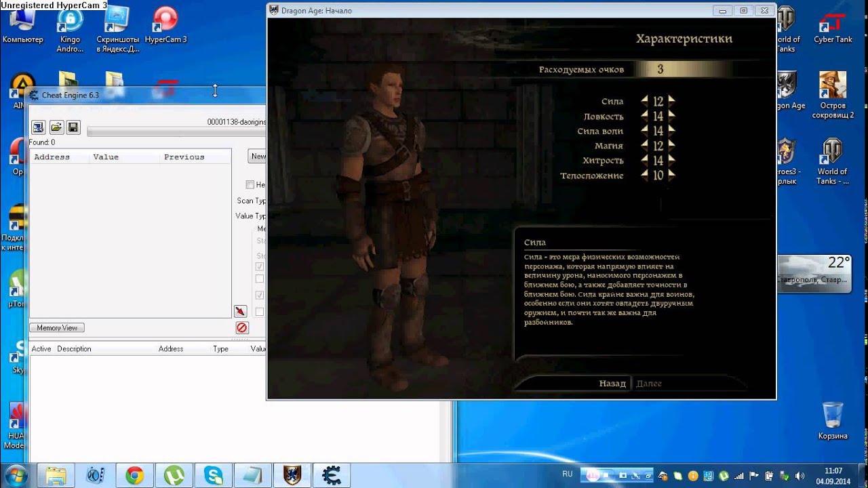
Task: Select the Cyber Tank desktop shortcut
Action: [833, 27]
